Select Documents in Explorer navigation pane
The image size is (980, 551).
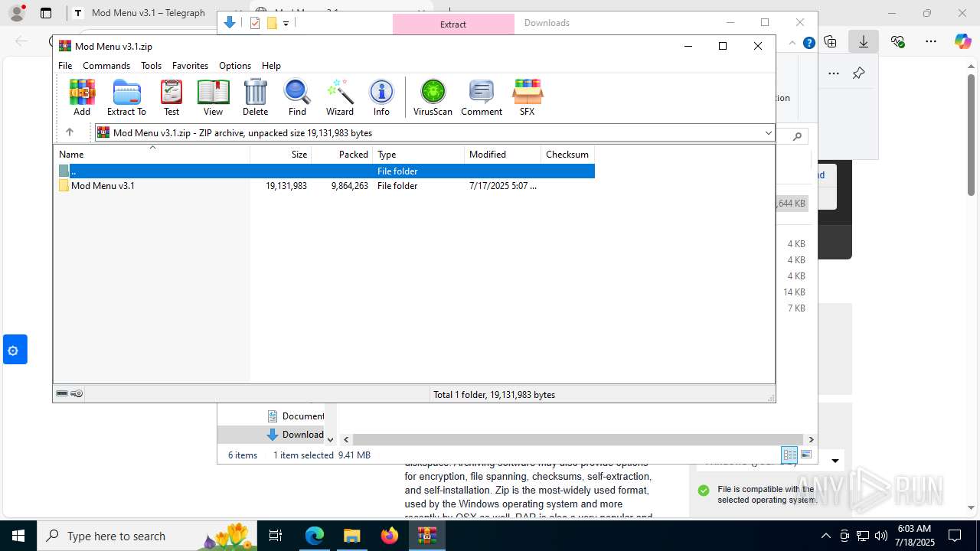click(296, 416)
